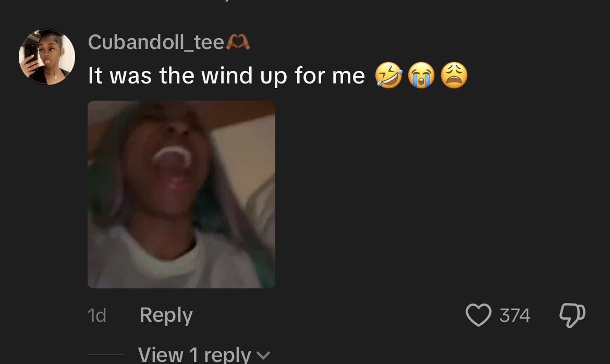Viewport: 610px width, 364px height.
Task: Reply to the Cubandoll_tee comment
Action: tap(166, 315)
